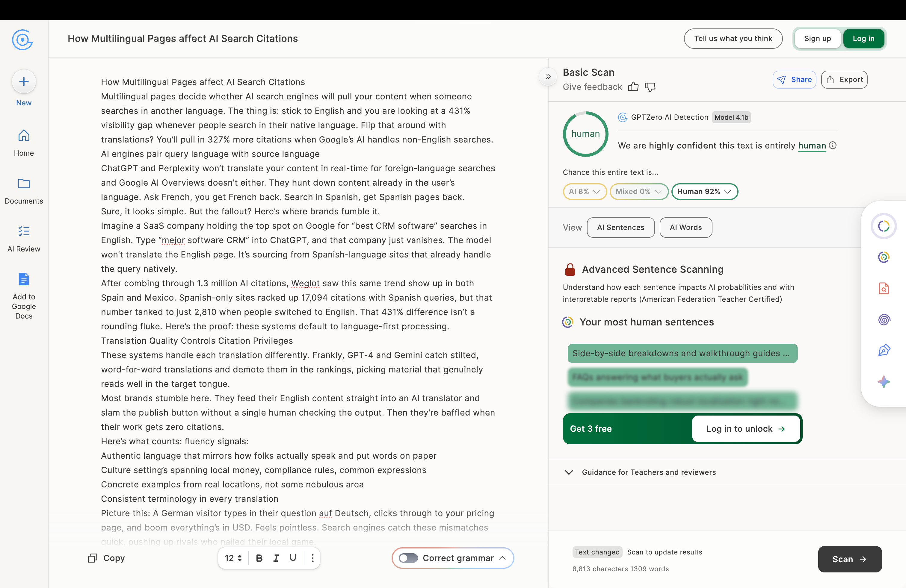Expand Guidance for Teachers and reviewers
906x588 pixels.
pyautogui.click(x=640, y=472)
